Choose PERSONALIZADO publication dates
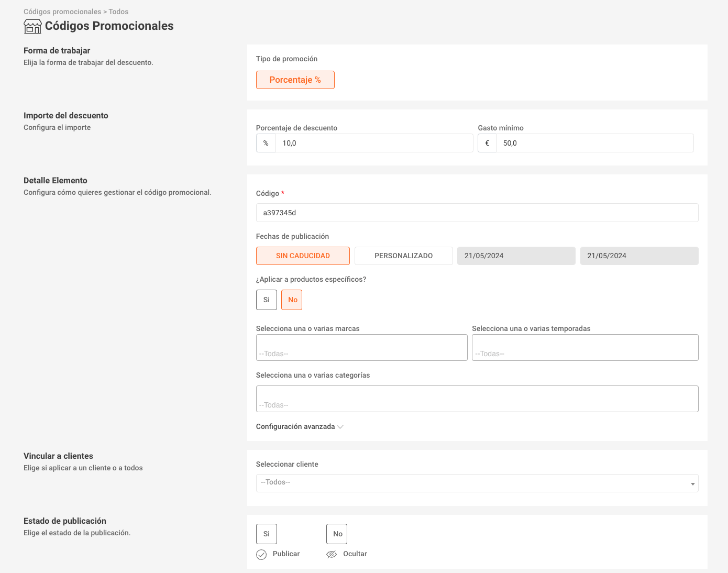728x573 pixels. click(404, 256)
